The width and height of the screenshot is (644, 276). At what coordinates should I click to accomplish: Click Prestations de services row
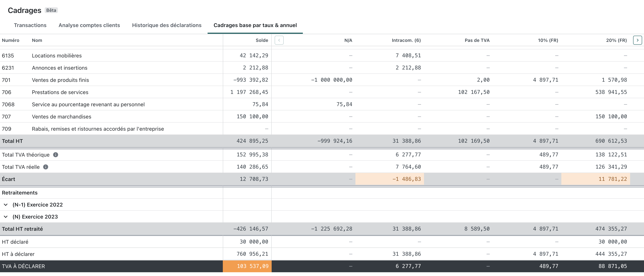[322, 92]
